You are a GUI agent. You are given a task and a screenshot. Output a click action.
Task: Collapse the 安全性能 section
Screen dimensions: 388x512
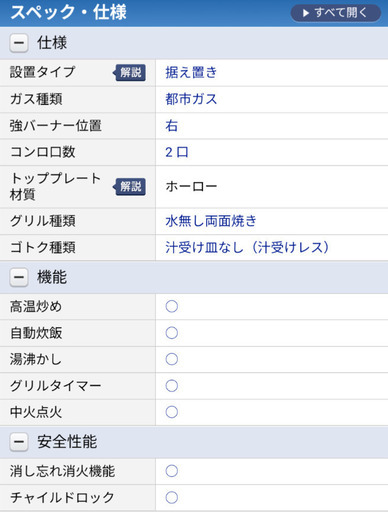pyautogui.click(x=19, y=442)
